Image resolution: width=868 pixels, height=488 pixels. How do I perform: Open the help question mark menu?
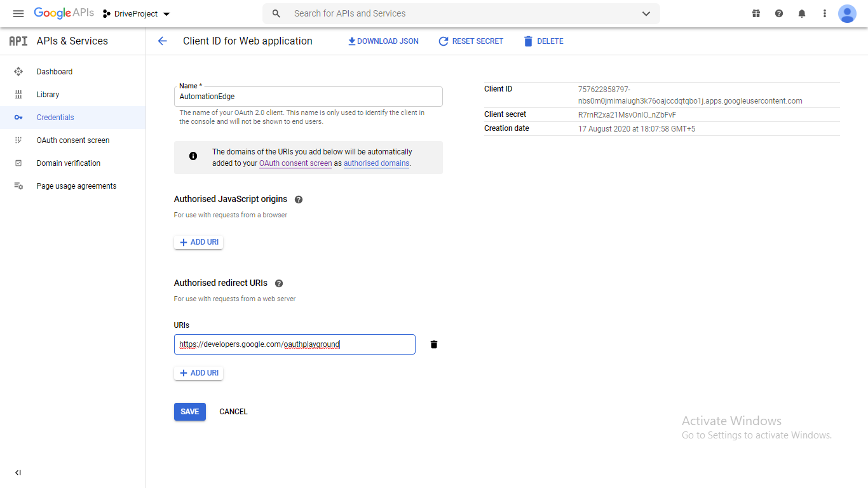779,13
